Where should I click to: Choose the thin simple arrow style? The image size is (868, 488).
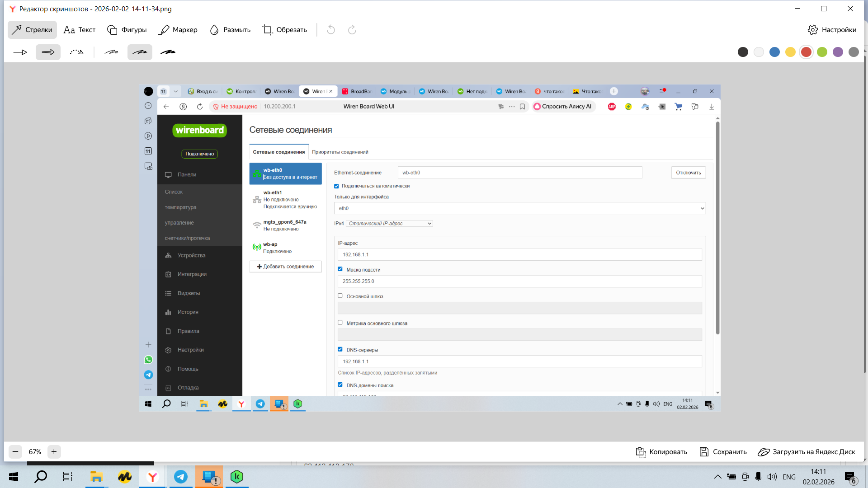pyautogui.click(x=20, y=52)
